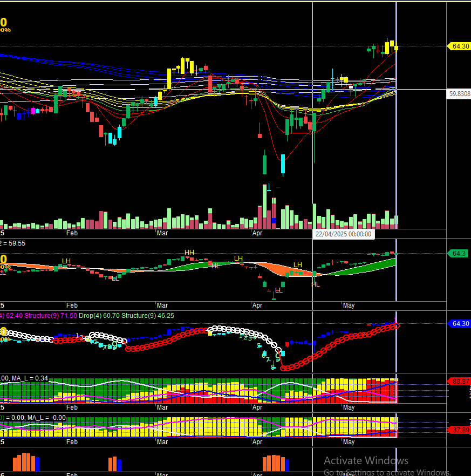The width and height of the screenshot is (471, 476).
Task: Click the 59.8308 crosshair price label
Action: [x=459, y=94]
